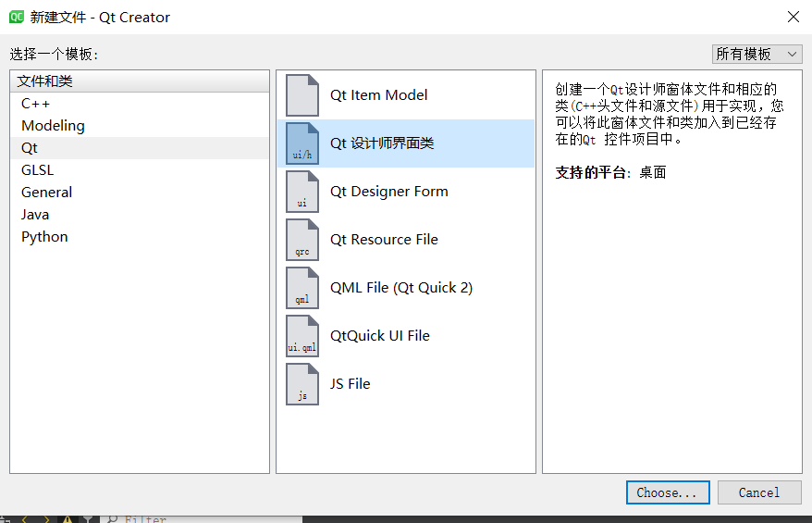812x523 pixels.
Task: Choose the GLSL category
Action: (x=140, y=170)
